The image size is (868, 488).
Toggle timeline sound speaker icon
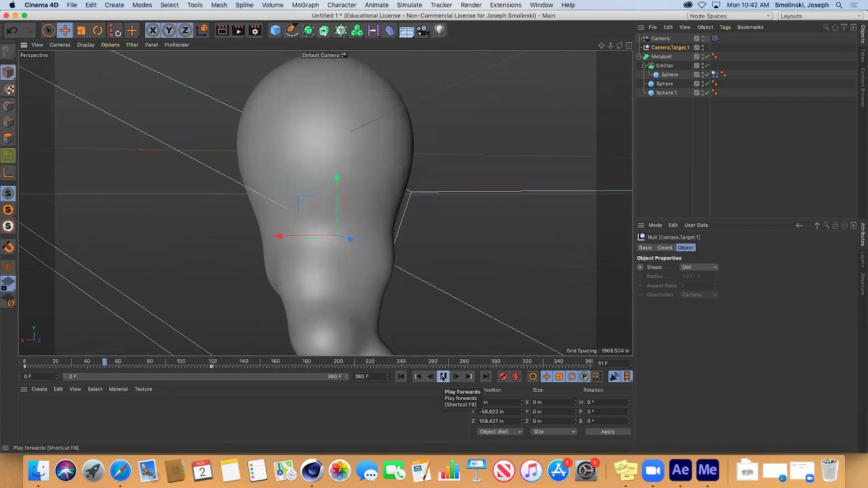614,377
